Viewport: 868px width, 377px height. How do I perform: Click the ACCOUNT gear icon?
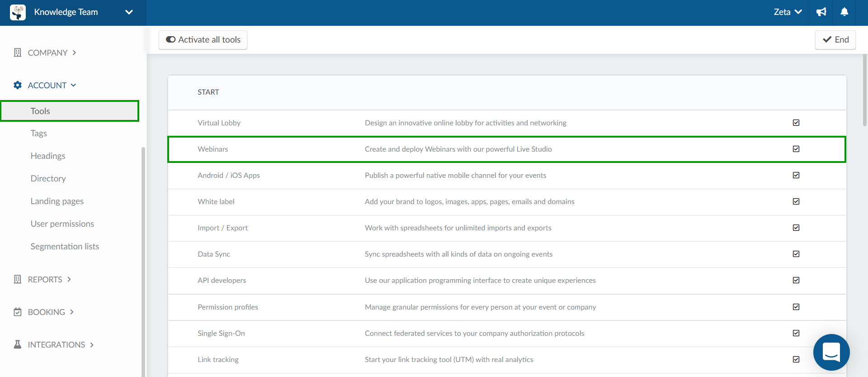[x=18, y=85]
